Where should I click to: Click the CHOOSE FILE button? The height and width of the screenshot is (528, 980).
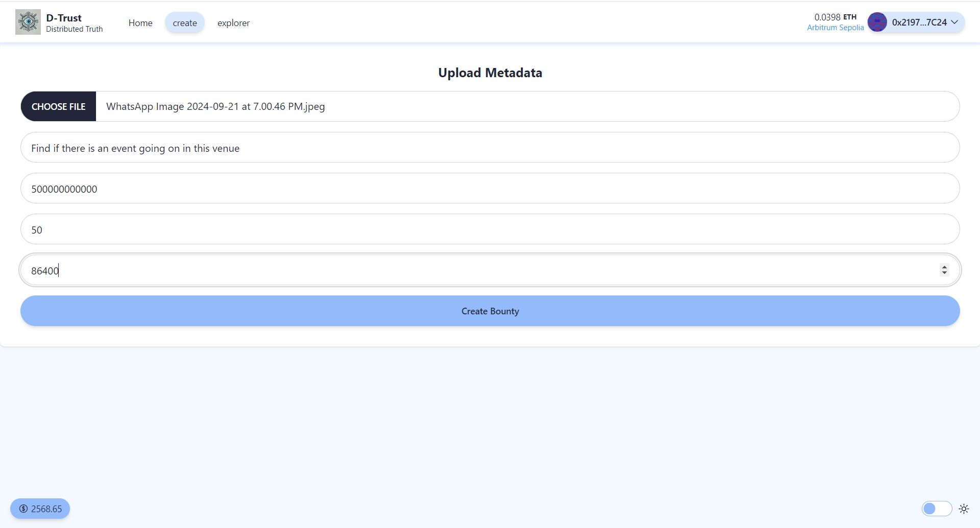[x=58, y=106]
